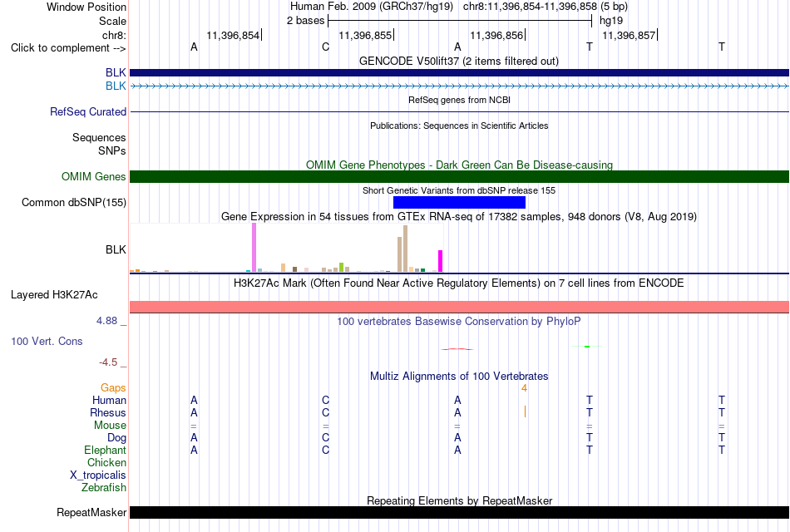Open the Layered H3K27Ac track label

(x=54, y=295)
